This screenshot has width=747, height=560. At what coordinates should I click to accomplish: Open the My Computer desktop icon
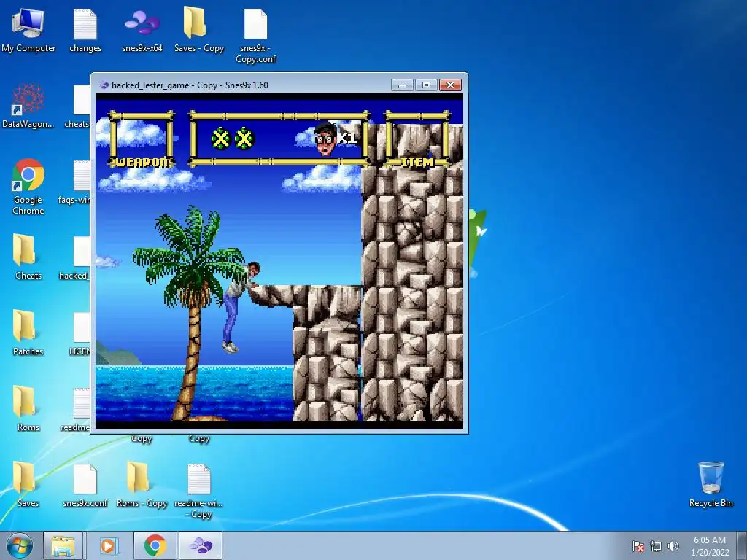[28, 30]
